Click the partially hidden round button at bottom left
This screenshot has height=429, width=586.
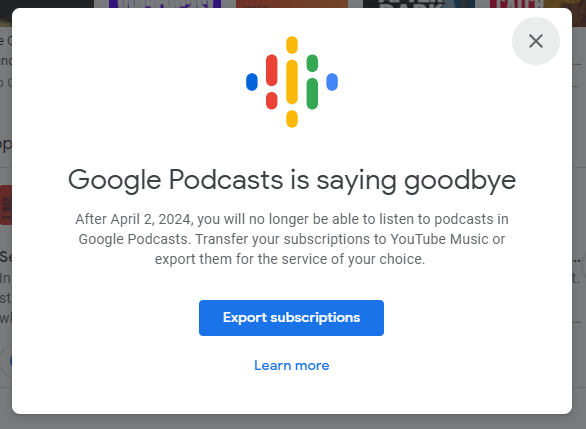[6, 361]
